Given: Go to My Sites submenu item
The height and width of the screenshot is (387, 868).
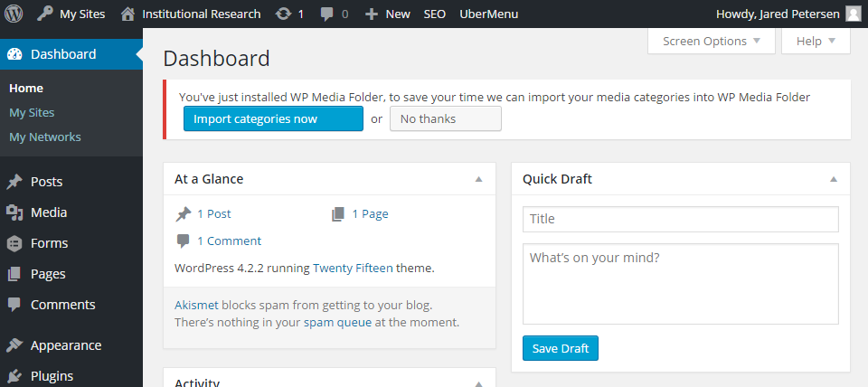Looking at the screenshot, I should point(32,112).
